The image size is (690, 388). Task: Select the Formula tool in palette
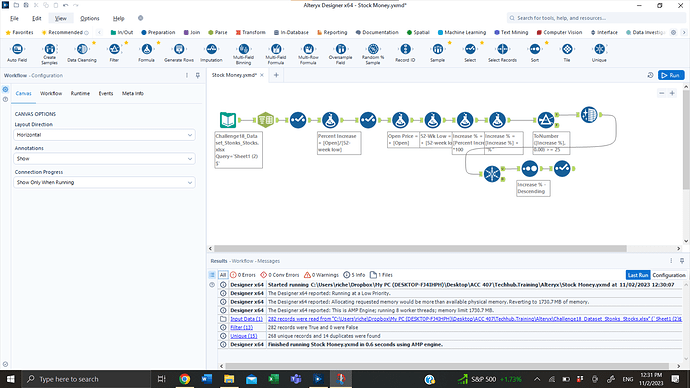[x=147, y=53]
